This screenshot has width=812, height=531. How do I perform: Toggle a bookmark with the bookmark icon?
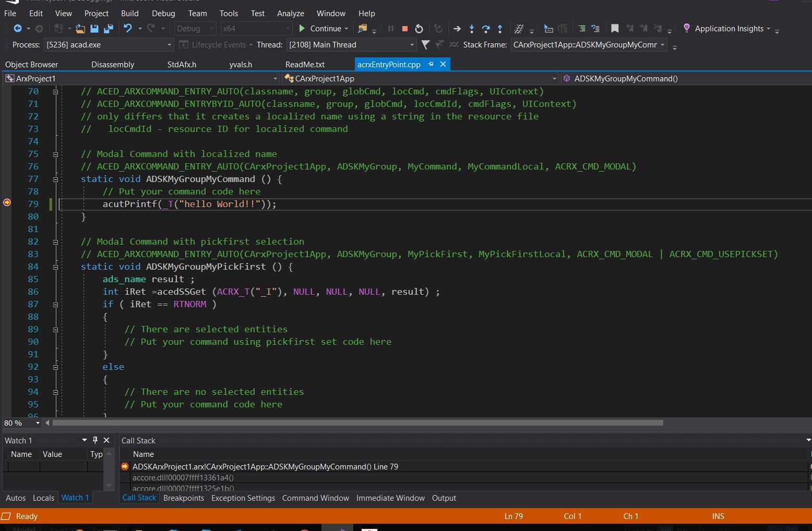pos(615,29)
